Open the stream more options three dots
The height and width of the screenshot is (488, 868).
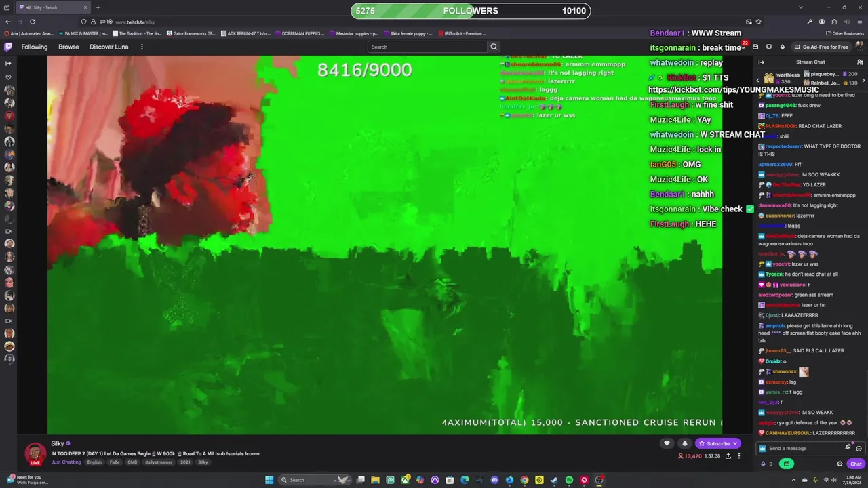point(739,456)
